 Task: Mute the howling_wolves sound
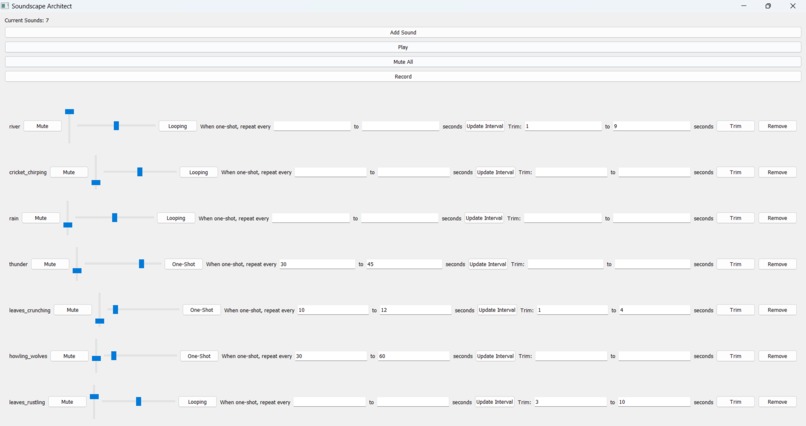(69, 356)
